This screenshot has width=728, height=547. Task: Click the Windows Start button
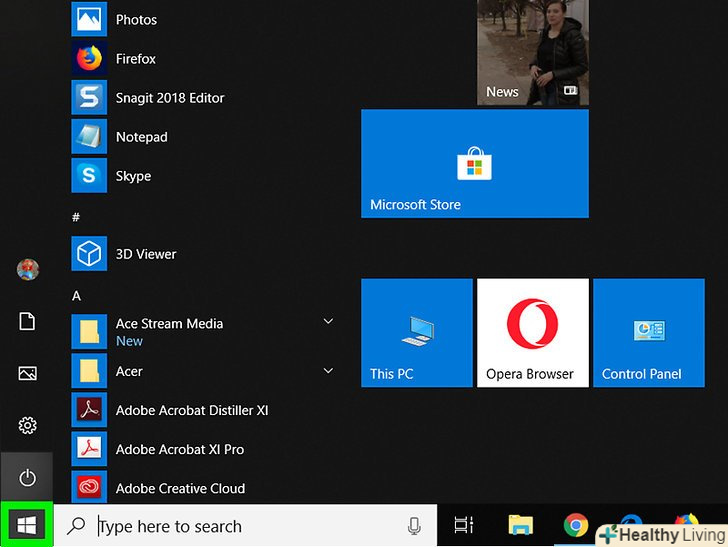27,525
